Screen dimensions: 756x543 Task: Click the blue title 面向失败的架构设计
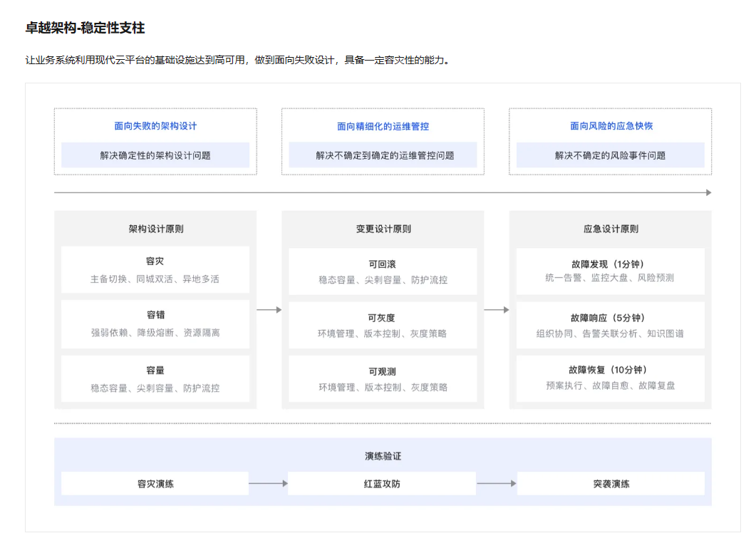point(155,126)
